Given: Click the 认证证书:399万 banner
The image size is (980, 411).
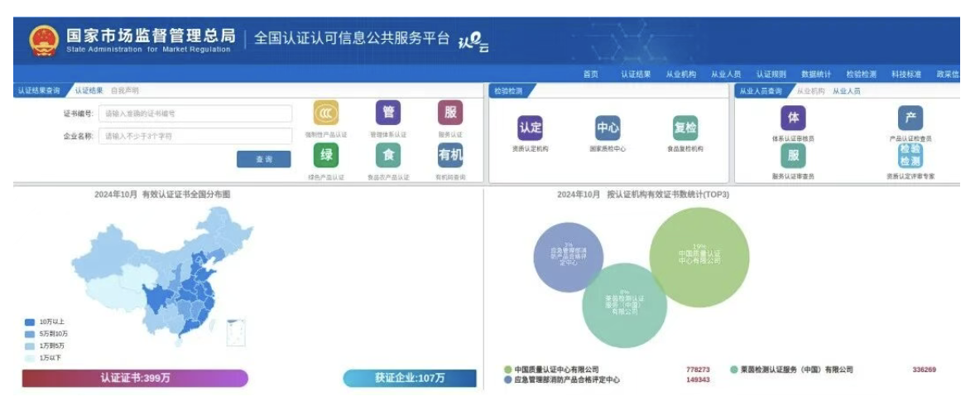Looking at the screenshot, I should tap(134, 378).
